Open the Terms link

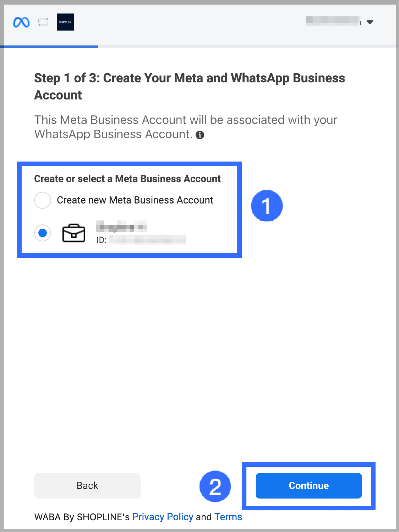(228, 517)
